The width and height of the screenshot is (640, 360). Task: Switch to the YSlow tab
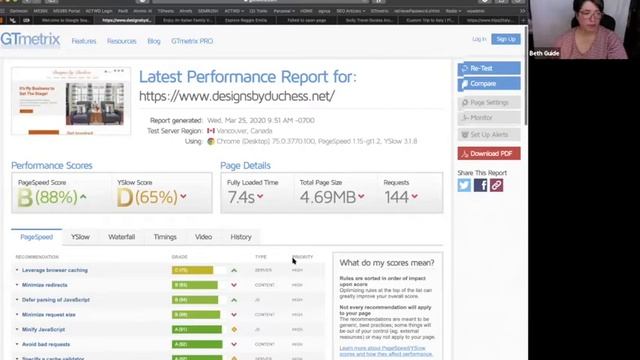(80, 237)
